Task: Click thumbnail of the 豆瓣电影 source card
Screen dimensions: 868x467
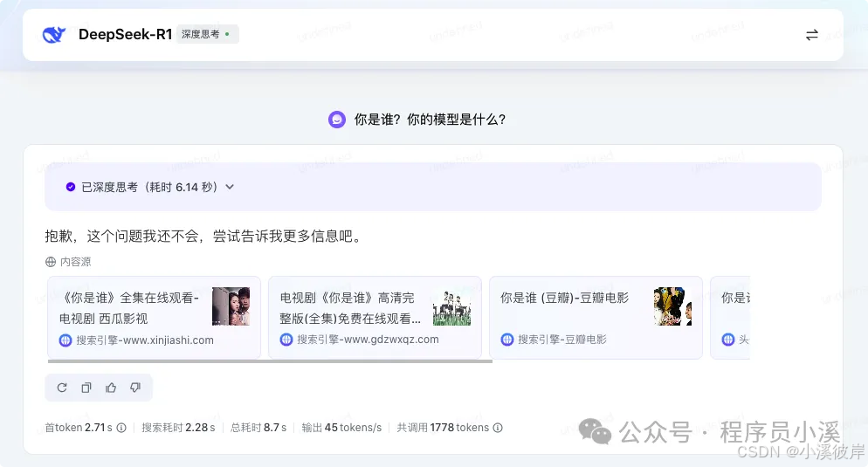Action: pyautogui.click(x=672, y=306)
